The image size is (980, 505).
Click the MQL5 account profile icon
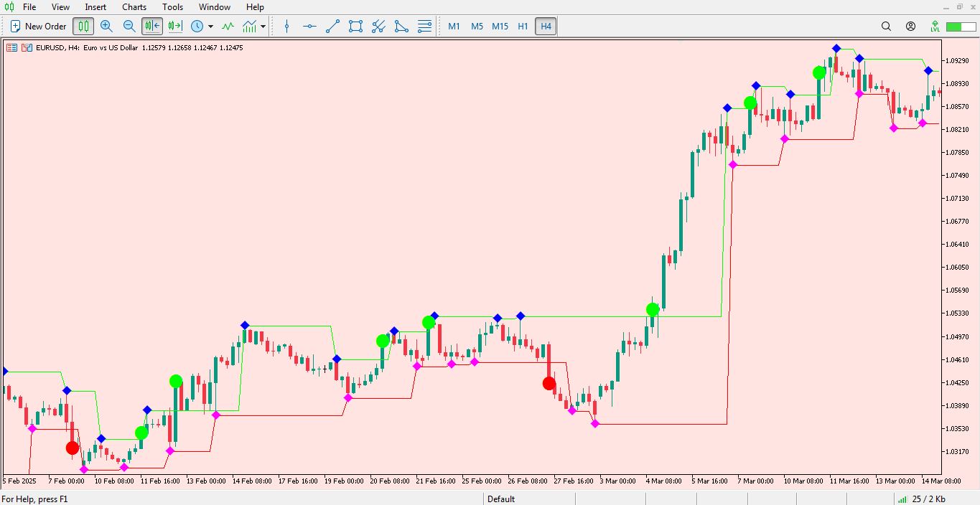(x=910, y=26)
